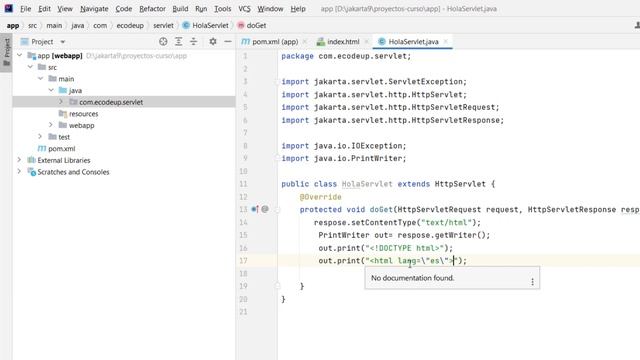Screen dimensions: 640x360
Task: Close the pom.xml (app) tab
Action: pyautogui.click(x=305, y=41)
